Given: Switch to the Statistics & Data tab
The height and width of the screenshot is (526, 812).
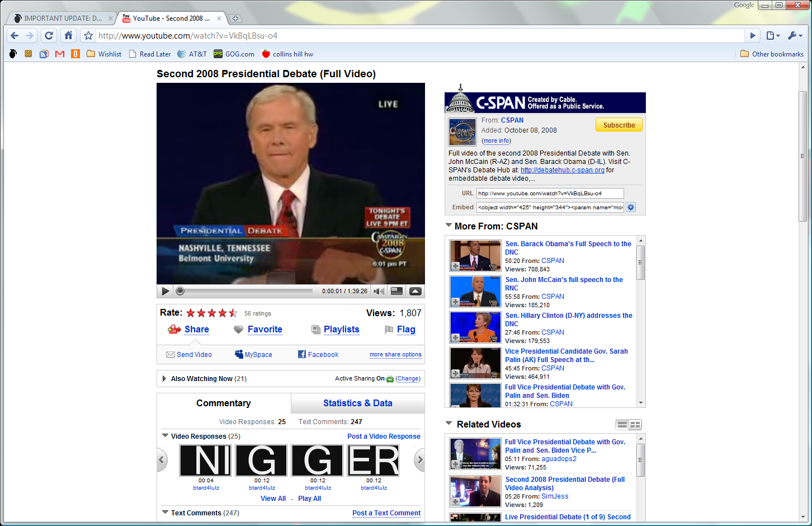Looking at the screenshot, I should (x=358, y=403).
